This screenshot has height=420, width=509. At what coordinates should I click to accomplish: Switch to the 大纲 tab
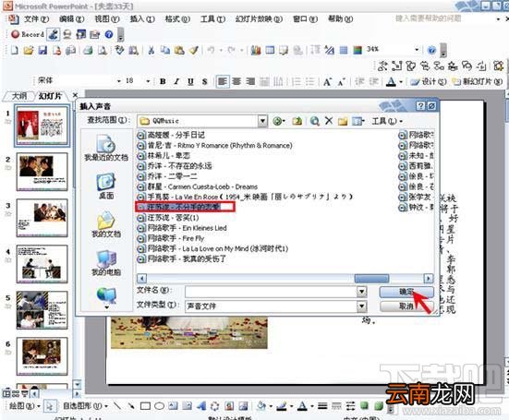pos(19,96)
